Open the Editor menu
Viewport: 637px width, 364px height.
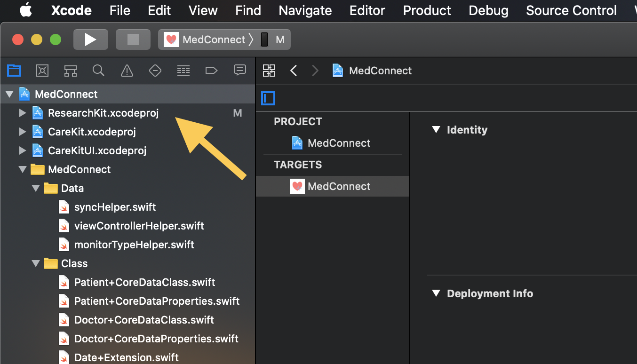point(367,10)
